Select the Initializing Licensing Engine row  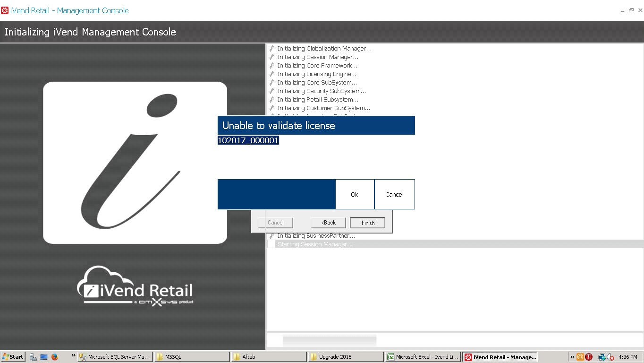tap(455, 74)
